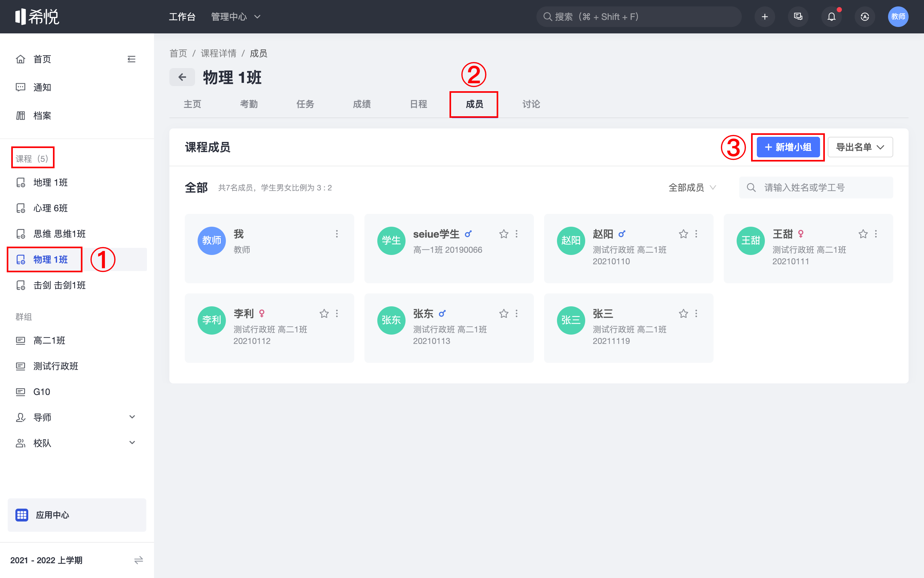This screenshot has height=578, width=924.
Task: Click the global search box
Action: click(x=639, y=16)
